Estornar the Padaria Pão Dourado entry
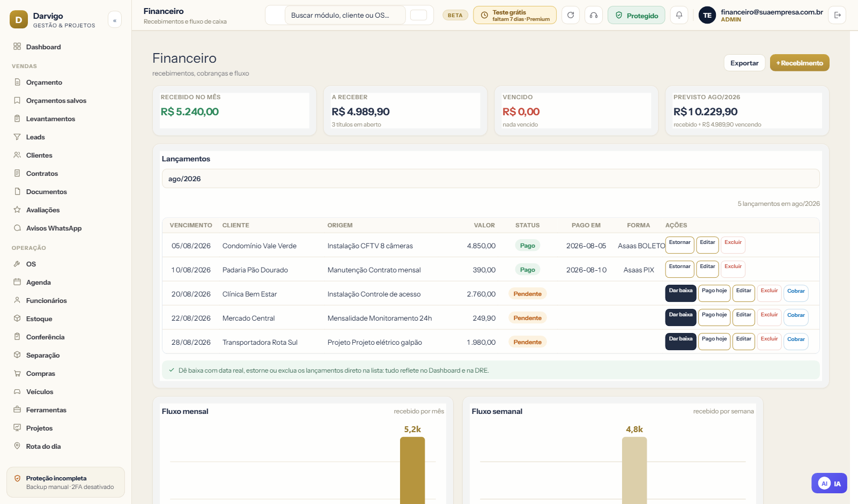Screen dimensions: 858x504 680,269
